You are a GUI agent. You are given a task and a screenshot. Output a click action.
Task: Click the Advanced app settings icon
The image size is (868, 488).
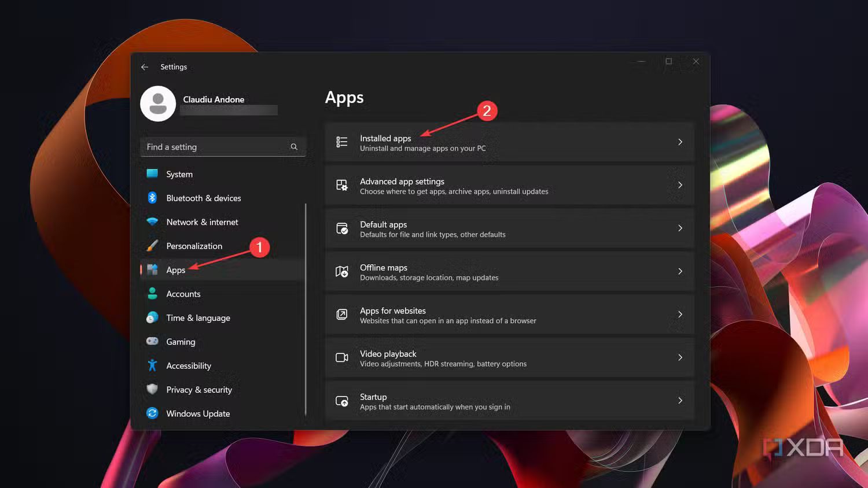pyautogui.click(x=342, y=185)
